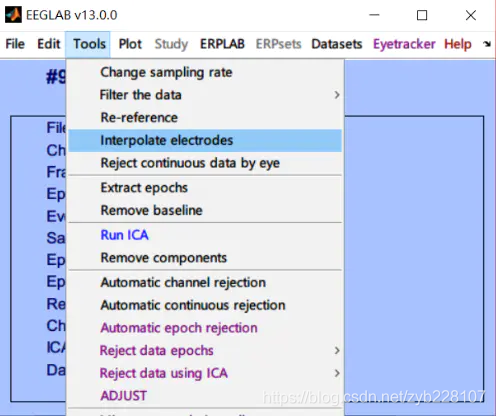Expand the Reject data using ICA submenu
The image size is (496, 416).
[205, 373]
